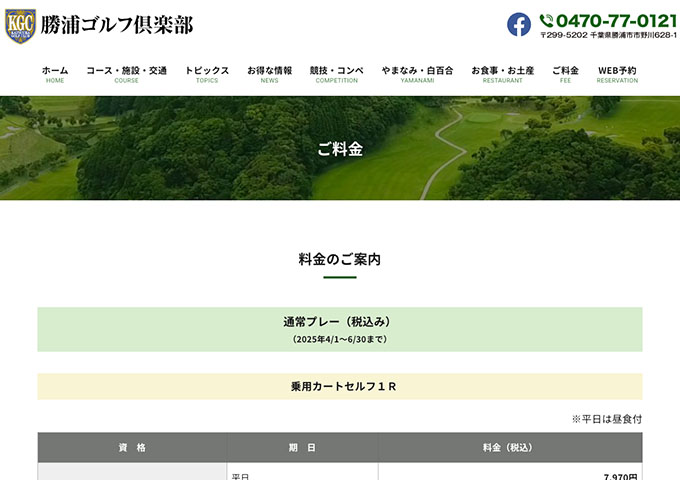The image size is (680, 480).
Task: Click the 資格 table column header
Action: (x=132, y=447)
